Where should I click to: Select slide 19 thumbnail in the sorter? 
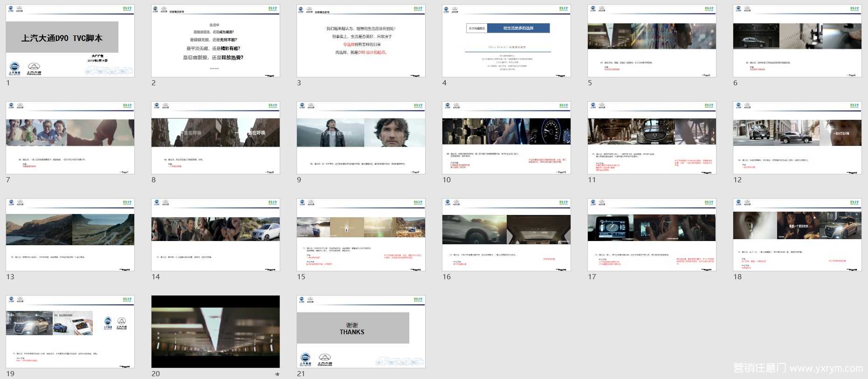pos(70,332)
